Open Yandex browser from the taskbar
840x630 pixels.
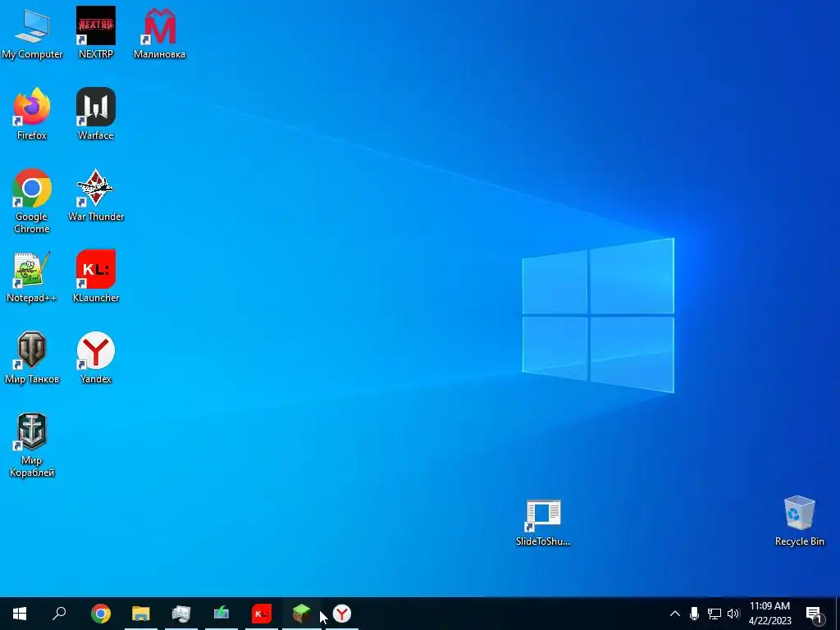[x=342, y=614]
